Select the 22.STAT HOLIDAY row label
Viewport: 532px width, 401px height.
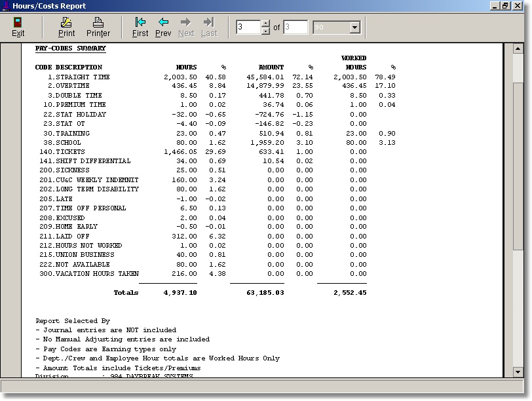tap(75, 114)
